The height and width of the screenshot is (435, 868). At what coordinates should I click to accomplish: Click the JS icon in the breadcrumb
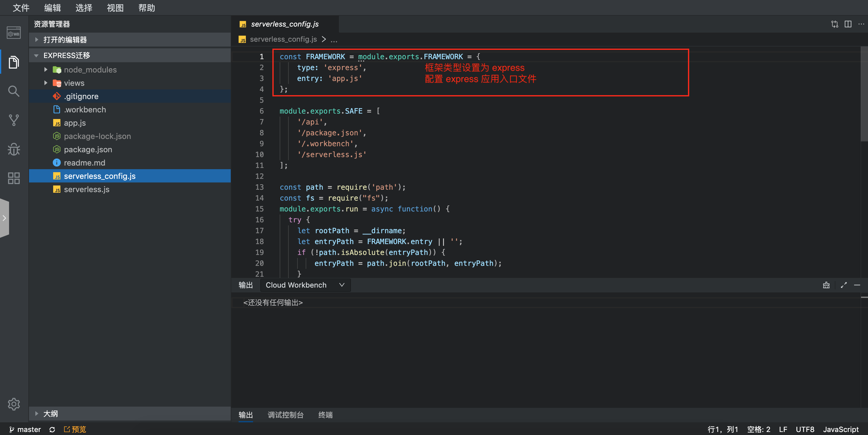tap(242, 40)
